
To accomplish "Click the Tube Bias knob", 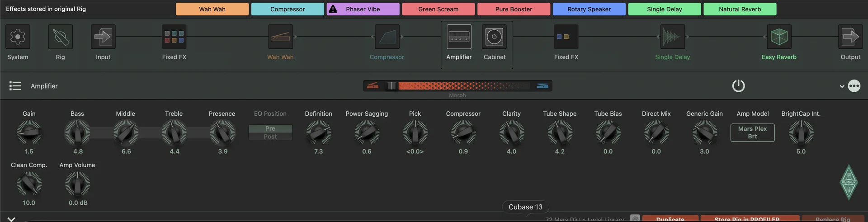I will click(x=608, y=133).
